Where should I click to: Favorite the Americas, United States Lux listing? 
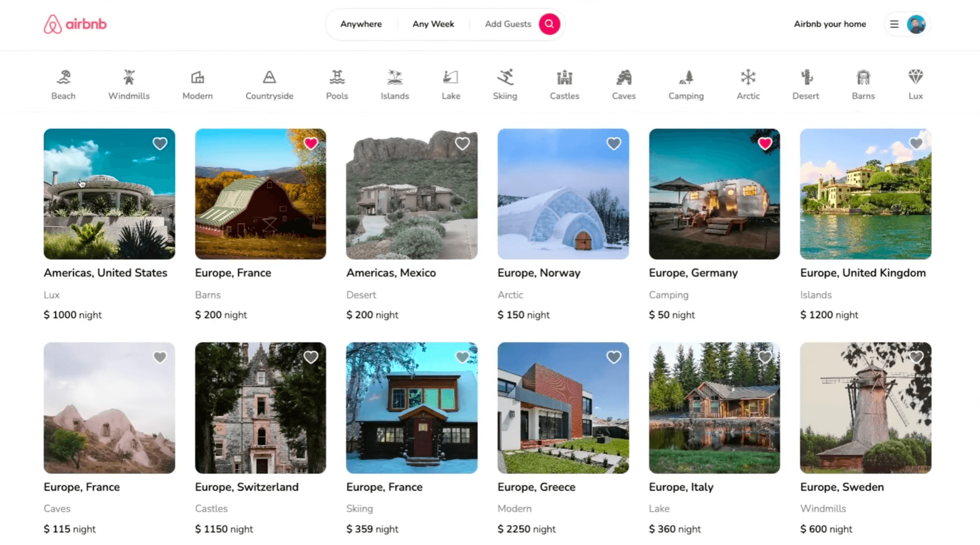[x=160, y=144]
